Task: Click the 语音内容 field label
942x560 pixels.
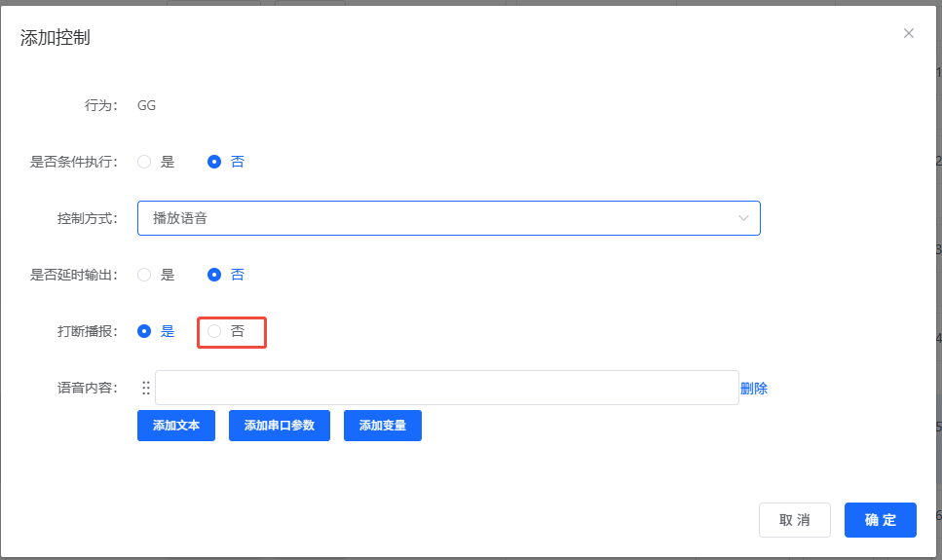Action: tap(87, 388)
